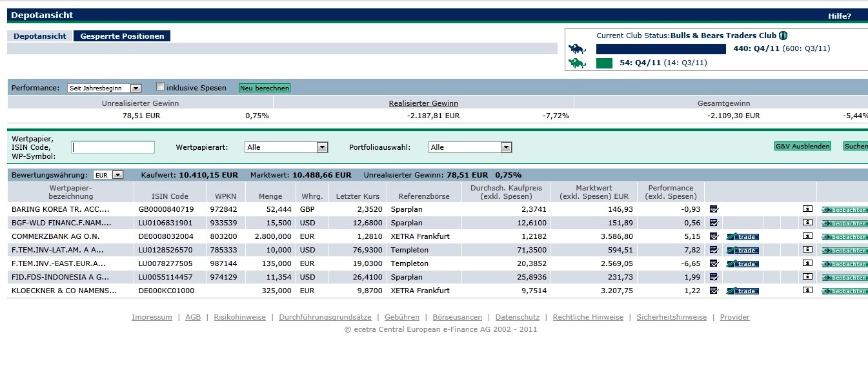
Task: Click the Wertpapier search input field
Action: coord(113,147)
